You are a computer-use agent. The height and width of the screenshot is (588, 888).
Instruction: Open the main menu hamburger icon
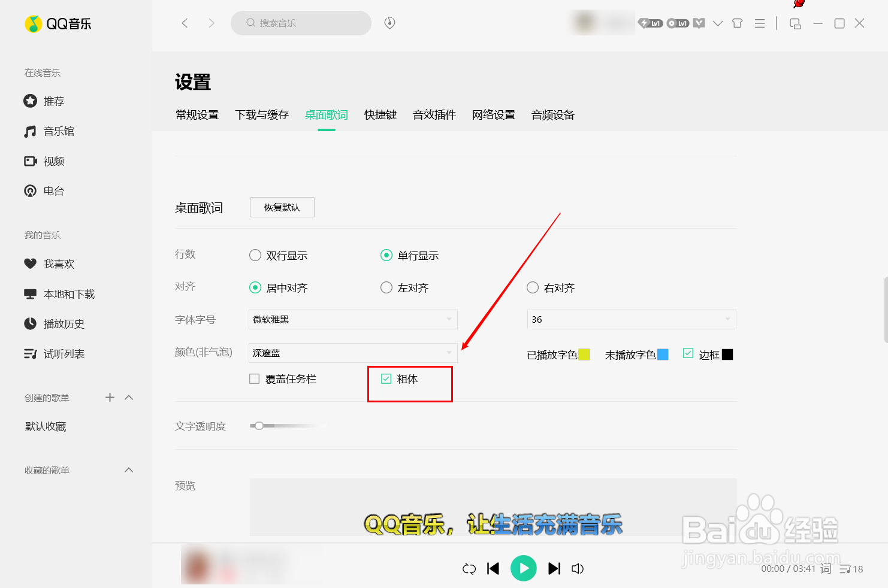pyautogui.click(x=760, y=23)
